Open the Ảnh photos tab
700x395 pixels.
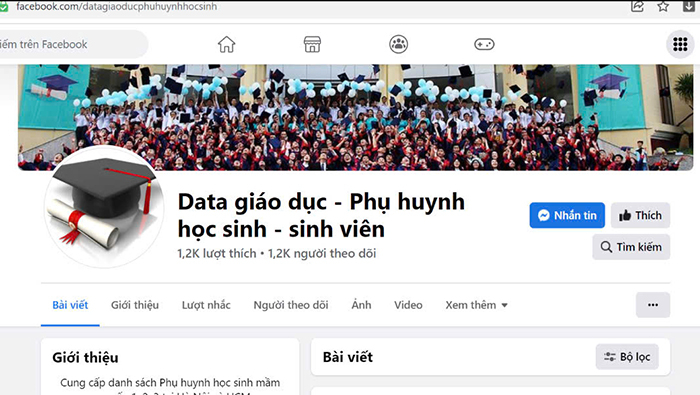pyautogui.click(x=361, y=305)
